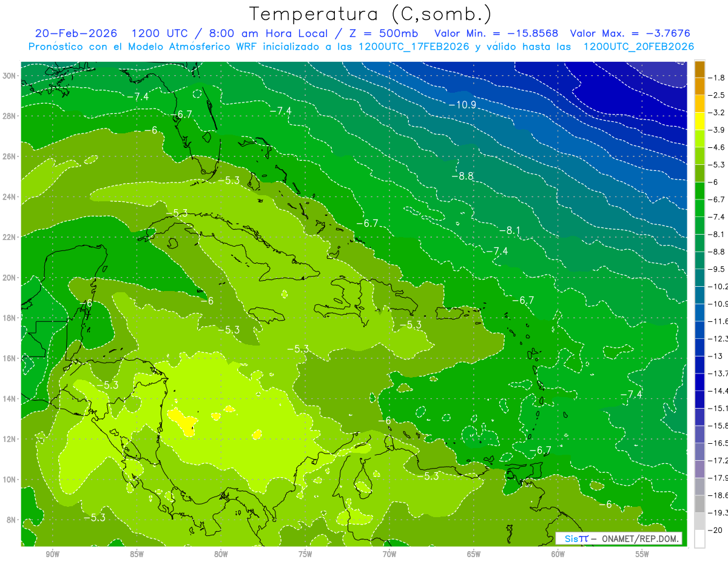
Task: Click the '85W' longitude axis label
Action: coord(136,554)
